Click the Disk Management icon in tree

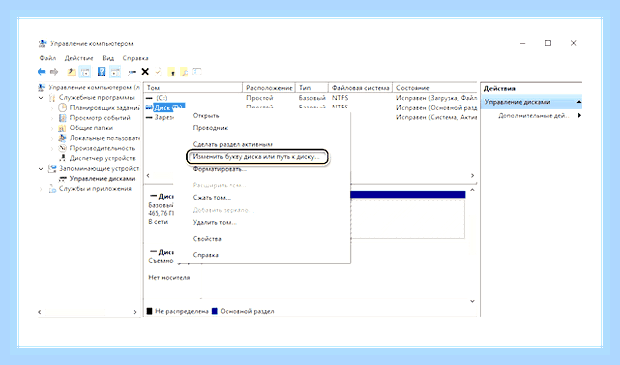[62, 179]
